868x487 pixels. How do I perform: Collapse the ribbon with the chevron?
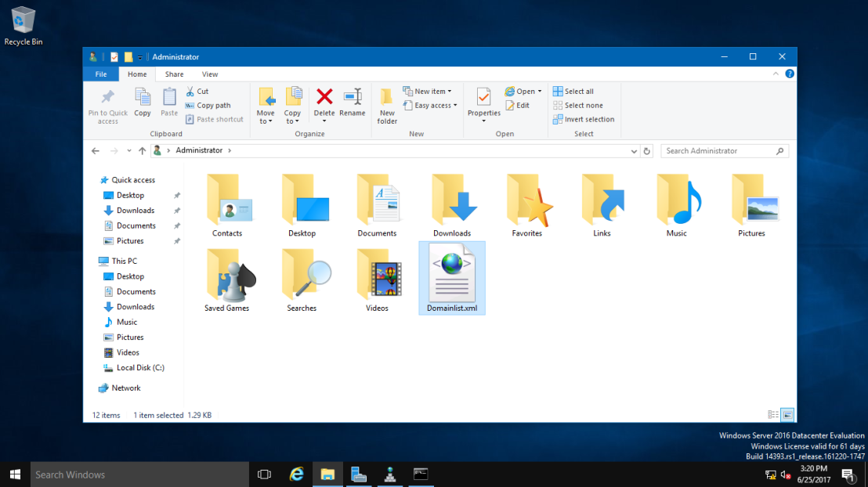[776, 74]
